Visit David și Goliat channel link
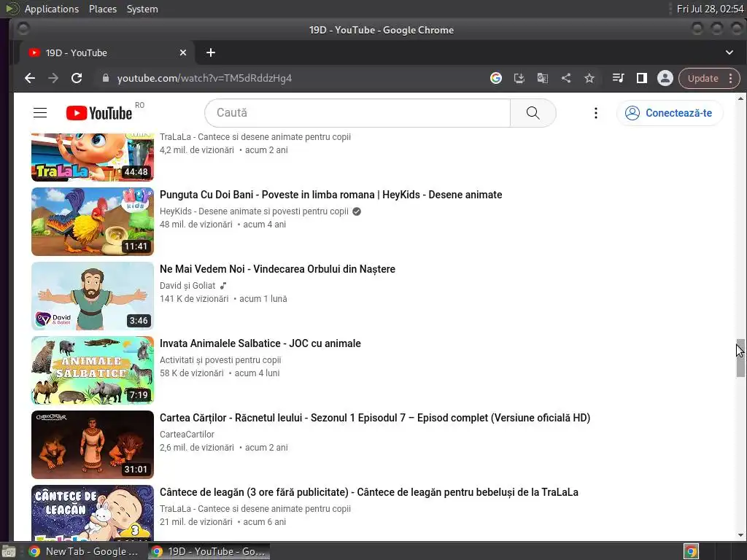Image resolution: width=747 pixels, height=560 pixels. [187, 286]
